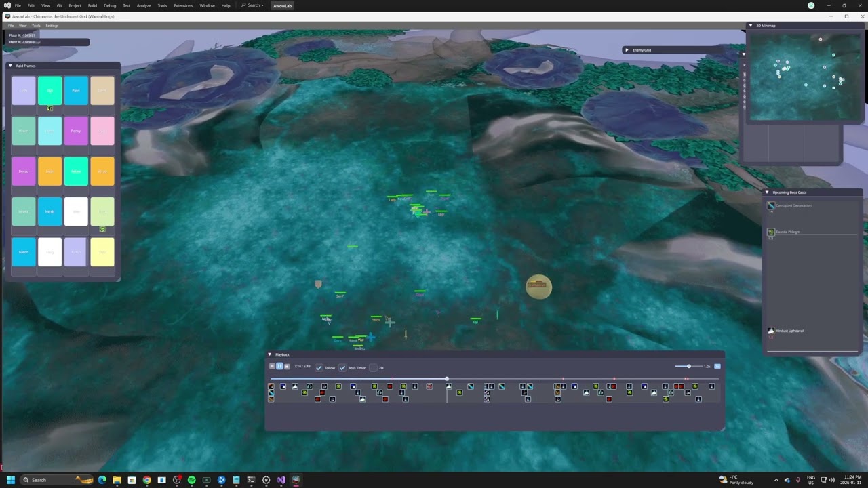Click the ENG US language indicator
The image size is (868, 488).
click(x=810, y=480)
